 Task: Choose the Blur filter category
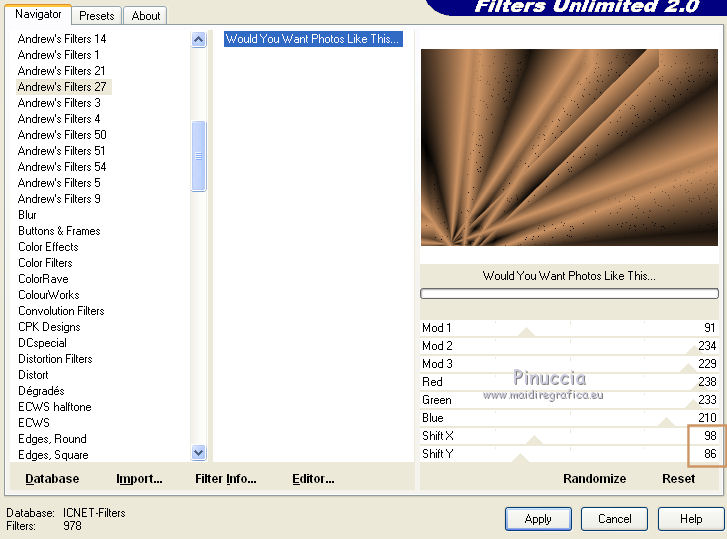coord(27,215)
